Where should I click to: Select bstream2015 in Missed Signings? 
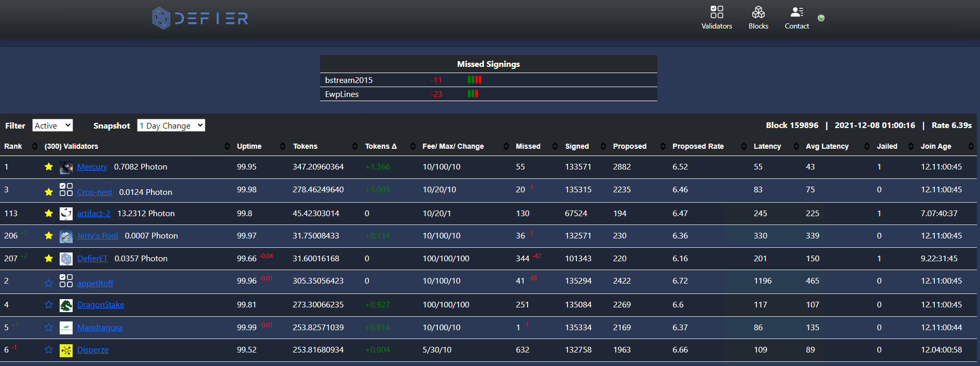[349, 80]
